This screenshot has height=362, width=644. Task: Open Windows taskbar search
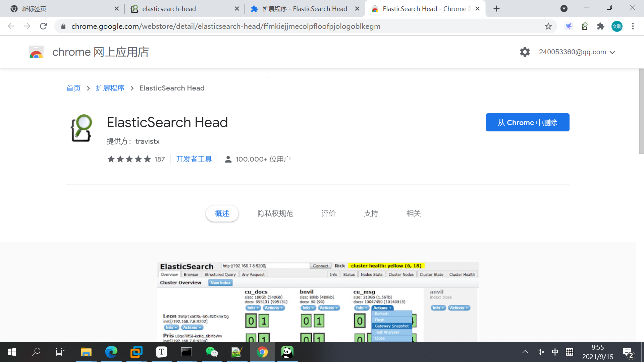36,352
